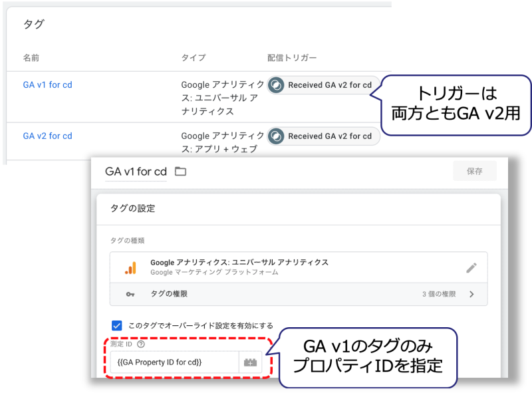Click trigger chip in GA v1 for cd row

(x=323, y=85)
